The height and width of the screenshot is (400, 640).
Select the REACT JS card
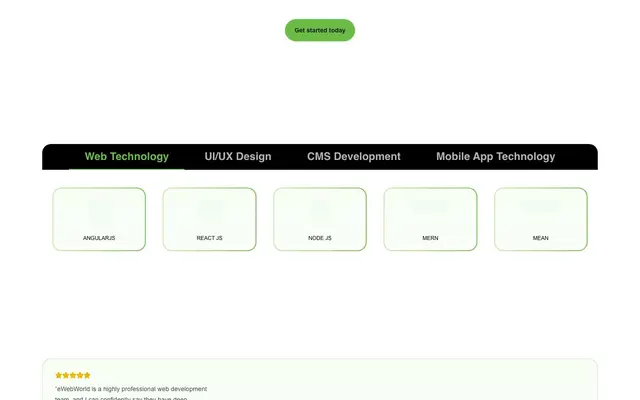click(209, 219)
